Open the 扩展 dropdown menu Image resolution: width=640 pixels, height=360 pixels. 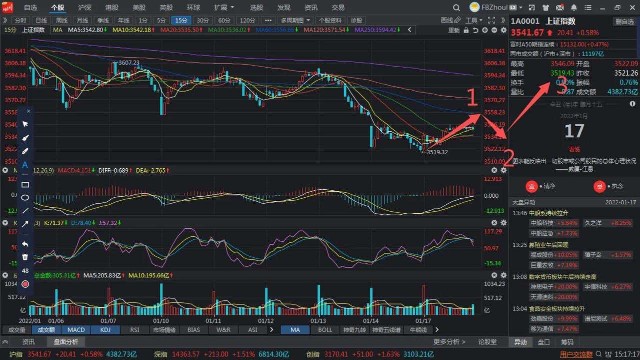[224, 7]
